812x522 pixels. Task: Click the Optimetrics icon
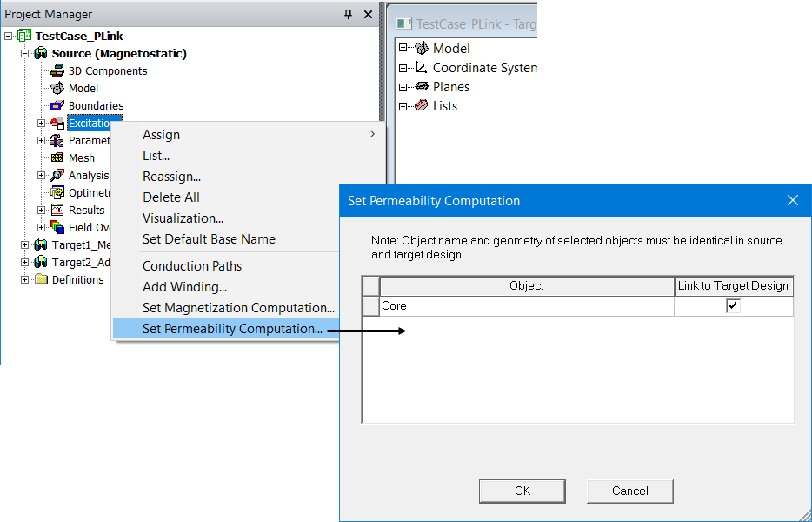pyautogui.click(x=57, y=193)
